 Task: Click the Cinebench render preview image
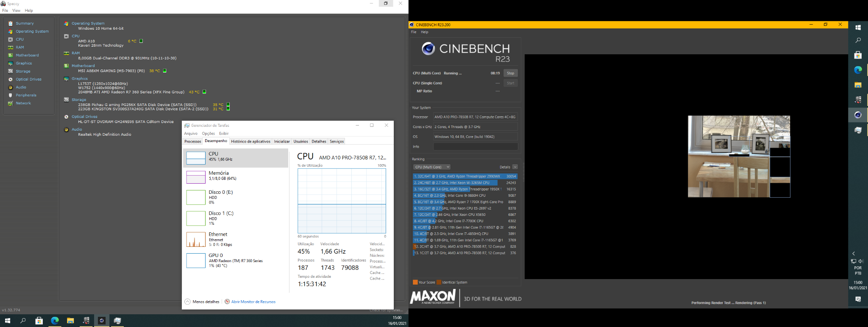(739, 157)
